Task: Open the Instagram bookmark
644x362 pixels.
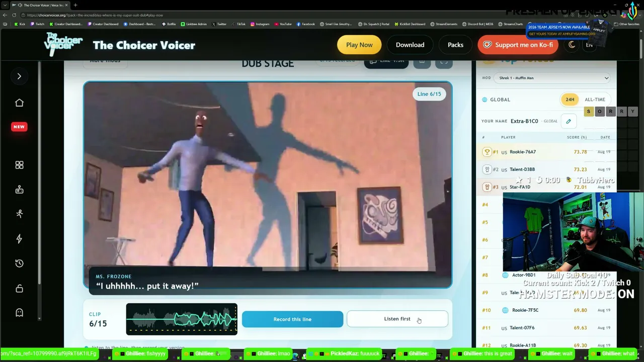Action: click(x=260, y=24)
